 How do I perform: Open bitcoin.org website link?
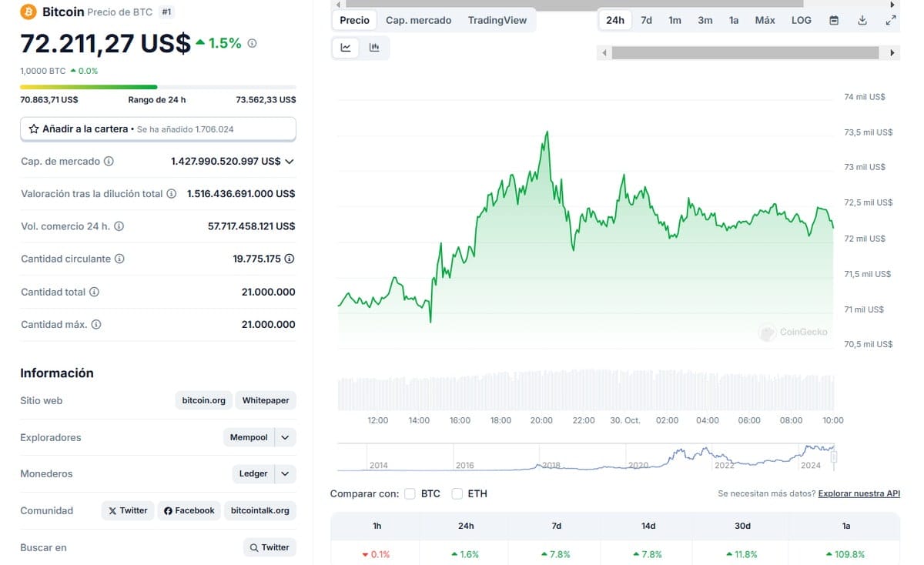(x=204, y=401)
